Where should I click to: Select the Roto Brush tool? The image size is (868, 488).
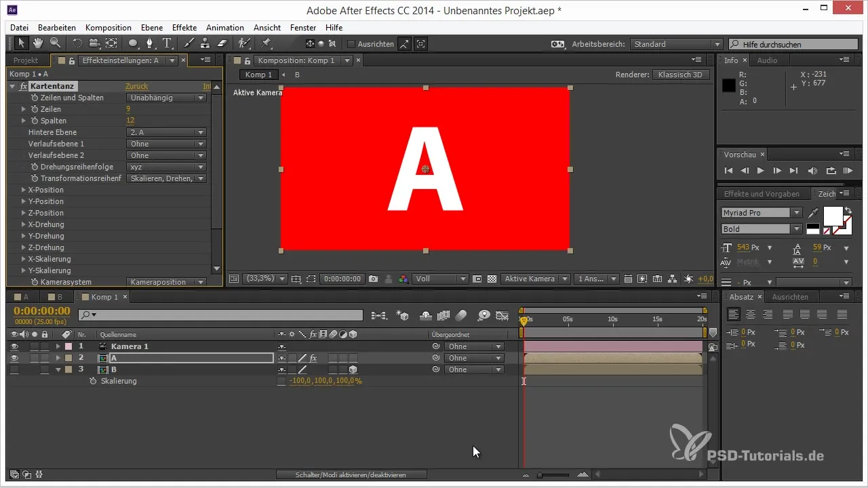click(244, 43)
